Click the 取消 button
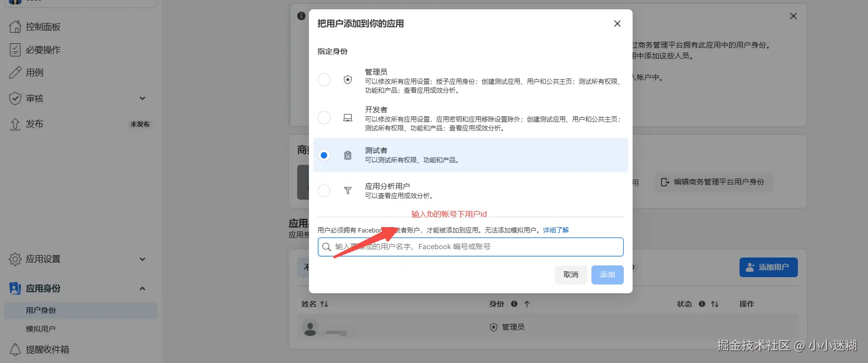 (x=571, y=275)
